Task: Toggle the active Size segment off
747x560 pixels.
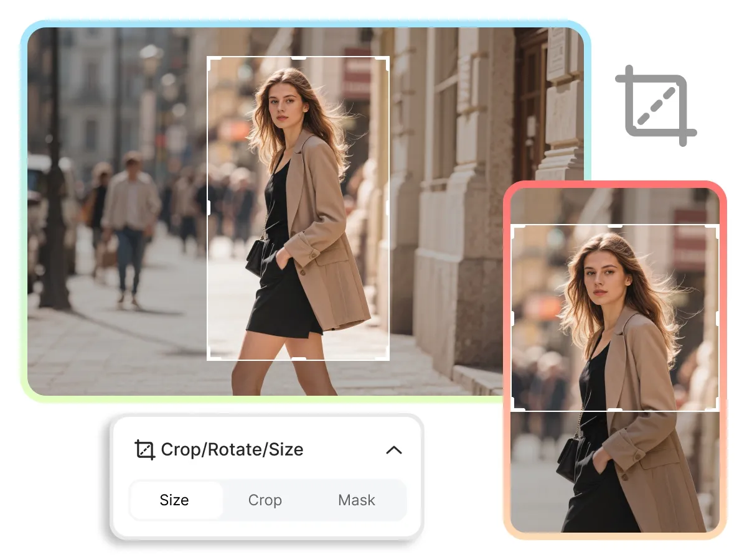Action: tap(176, 500)
